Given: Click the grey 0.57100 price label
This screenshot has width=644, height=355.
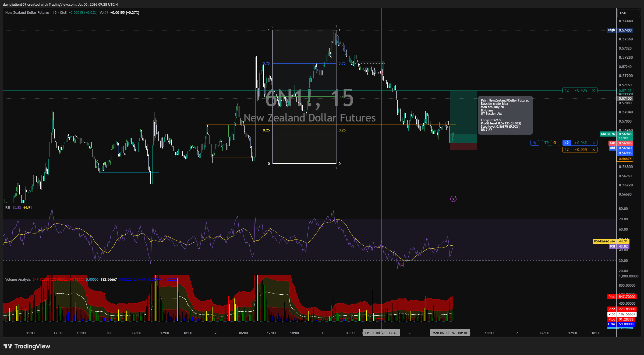Looking at the screenshot, I should (x=625, y=99).
